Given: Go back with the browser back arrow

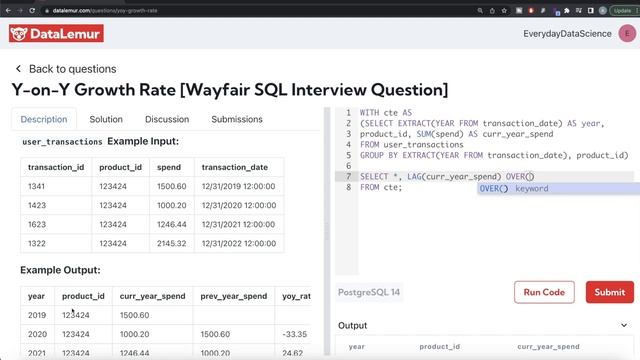Looking at the screenshot, I should pos(8,11).
